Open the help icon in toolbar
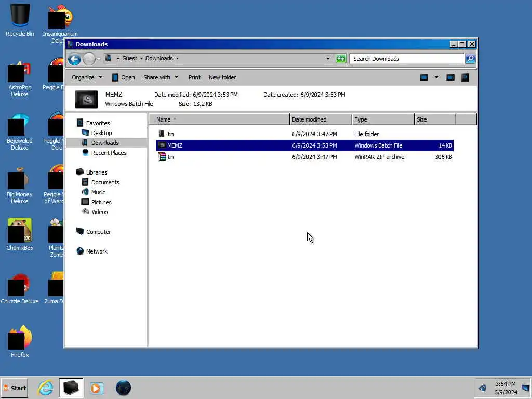 click(465, 78)
